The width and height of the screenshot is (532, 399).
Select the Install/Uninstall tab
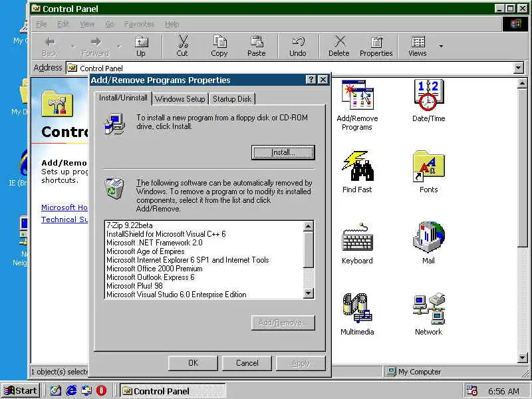point(123,98)
